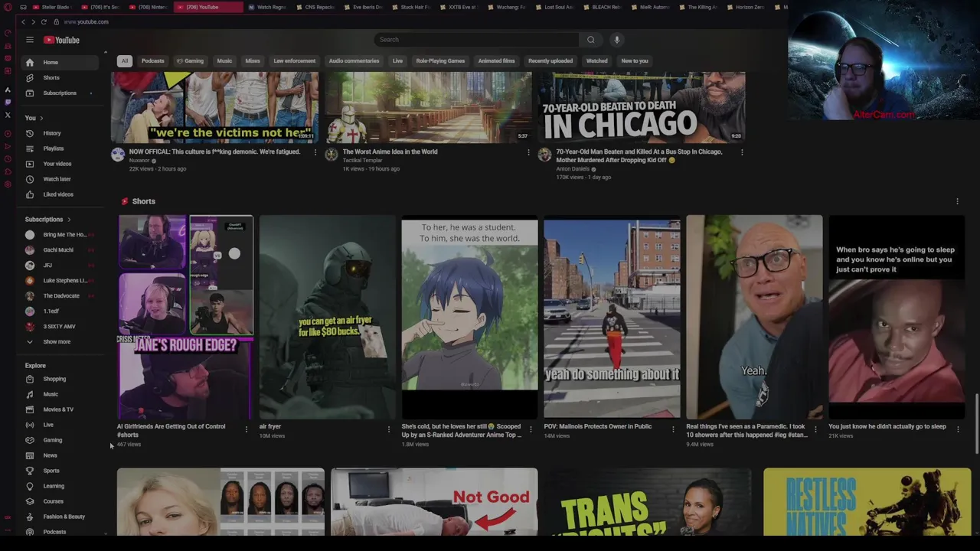Select the All filter chip
Screen dimensions: 980x551
[x=125, y=60]
